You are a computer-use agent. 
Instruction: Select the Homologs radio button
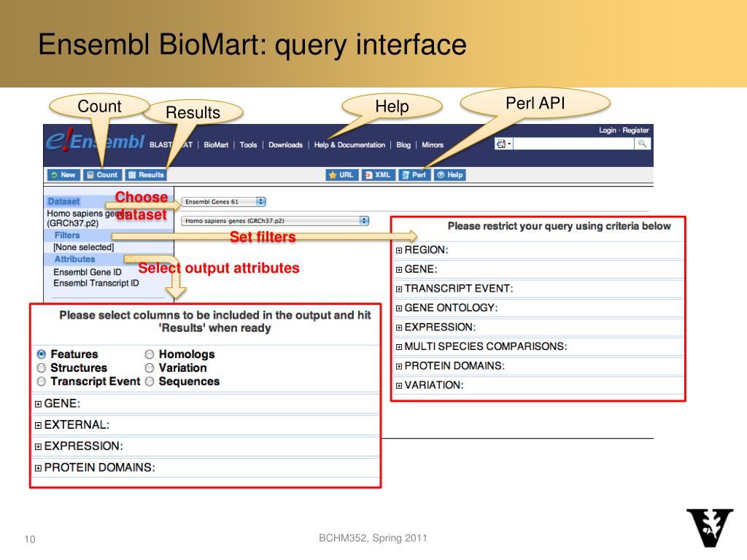[150, 354]
